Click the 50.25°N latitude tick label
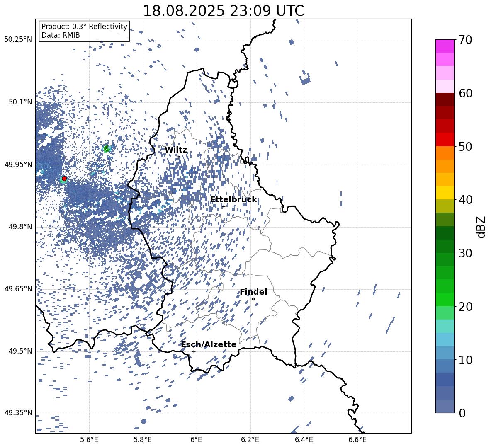Image resolution: width=491 pixels, height=448 pixels. coord(18,40)
